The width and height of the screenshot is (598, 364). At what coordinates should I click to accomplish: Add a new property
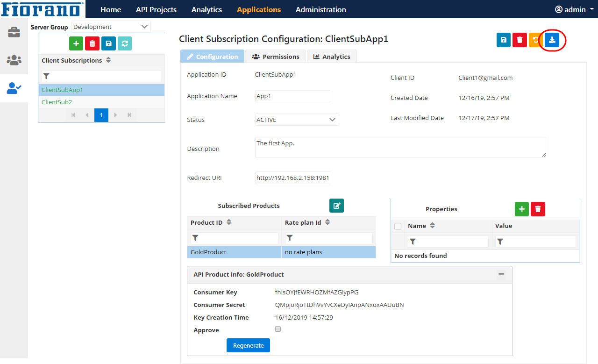click(x=522, y=209)
